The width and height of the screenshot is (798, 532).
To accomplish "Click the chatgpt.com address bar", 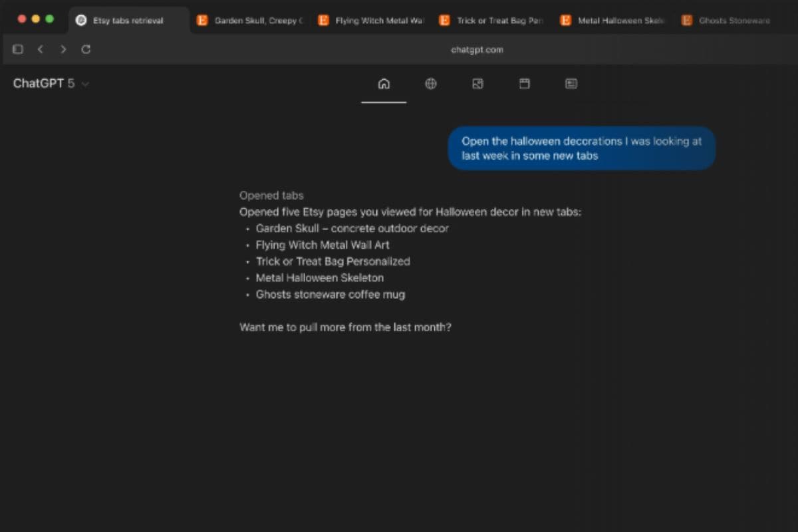I will (477, 50).
